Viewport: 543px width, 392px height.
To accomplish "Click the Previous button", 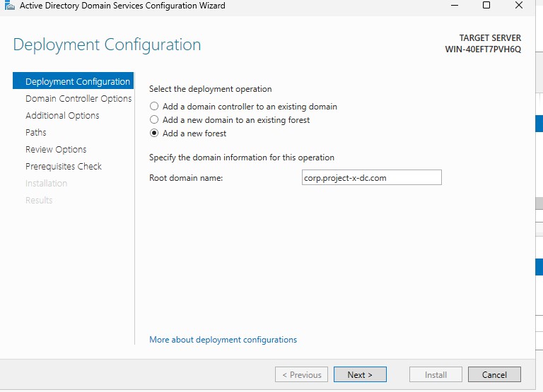I will [x=302, y=375].
